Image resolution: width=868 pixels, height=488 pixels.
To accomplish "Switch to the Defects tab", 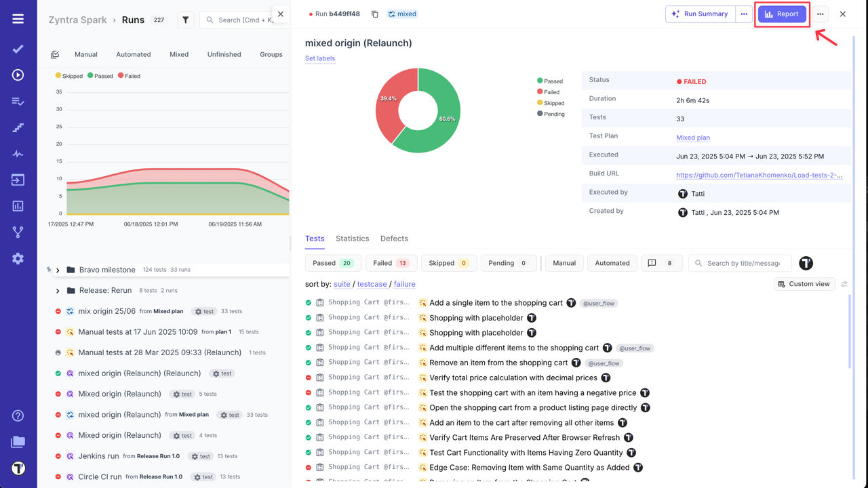I will pyautogui.click(x=394, y=239).
